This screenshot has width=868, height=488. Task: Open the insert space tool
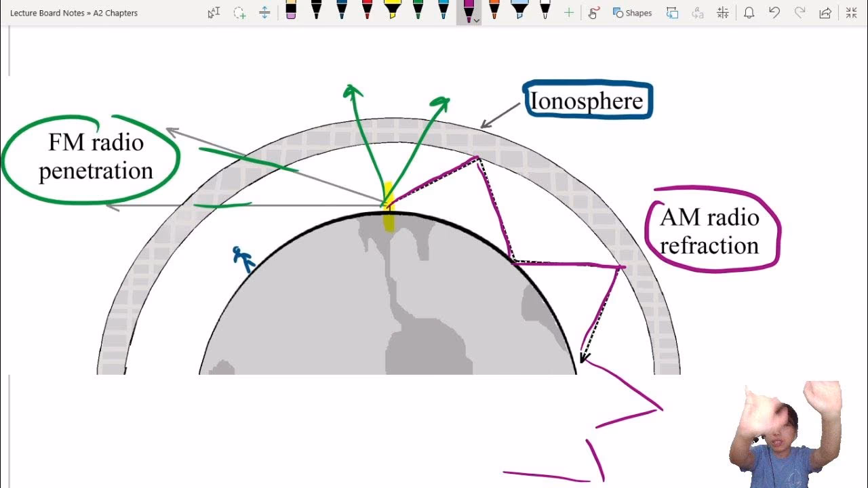click(264, 12)
